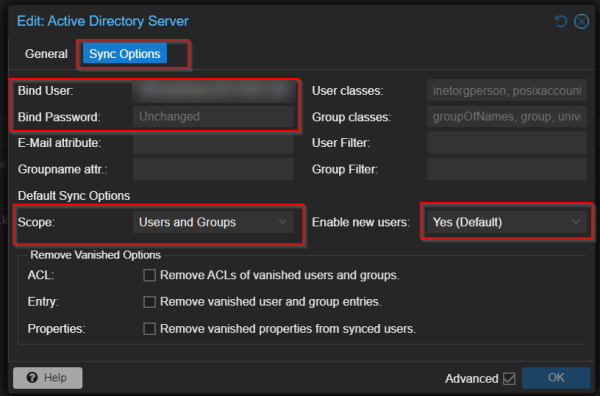
Task: Expand the Enable new users dropdown arrow
Action: coord(576,222)
